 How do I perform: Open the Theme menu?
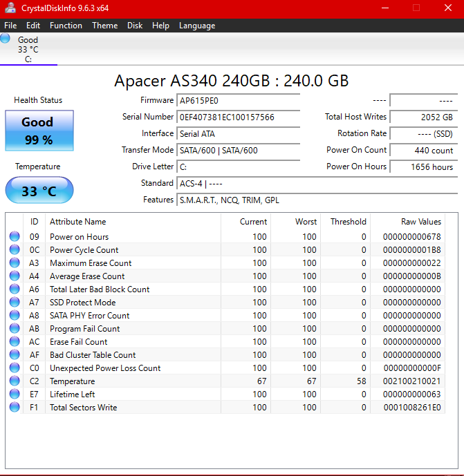(104, 26)
